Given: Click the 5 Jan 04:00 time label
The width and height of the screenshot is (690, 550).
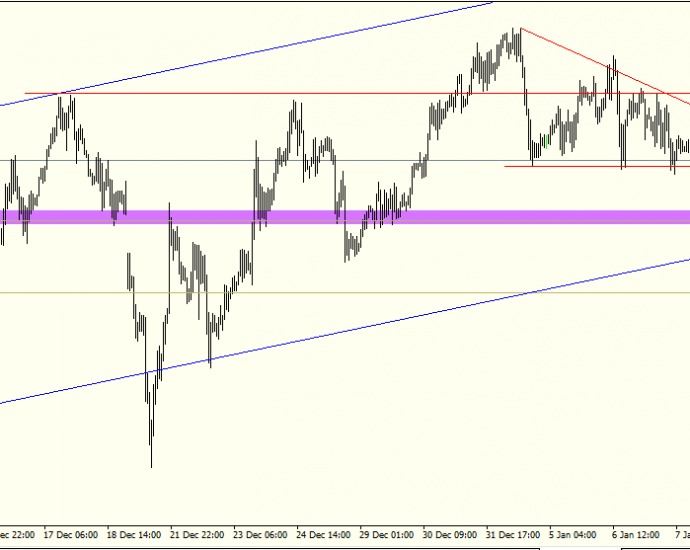Looking at the screenshot, I should [x=573, y=535].
